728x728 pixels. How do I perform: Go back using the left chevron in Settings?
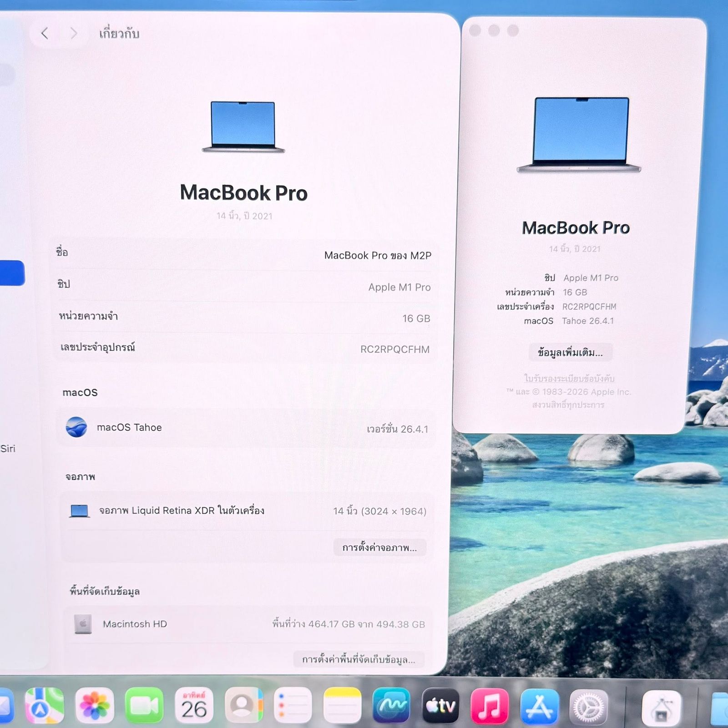tap(45, 33)
